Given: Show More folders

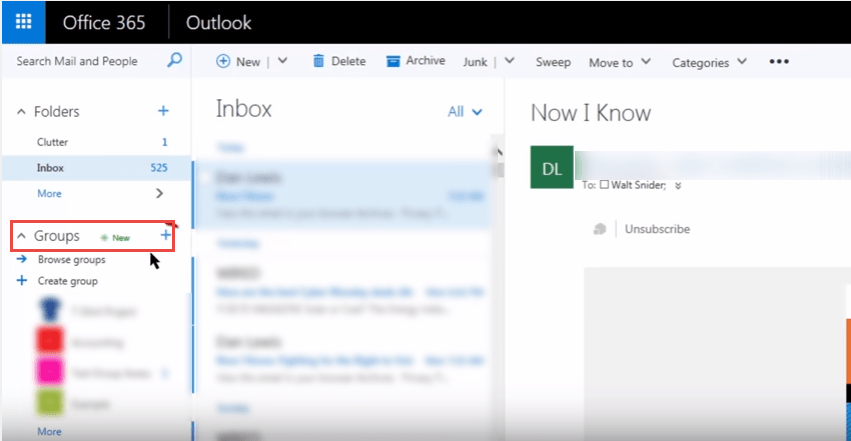Looking at the screenshot, I should [49, 194].
